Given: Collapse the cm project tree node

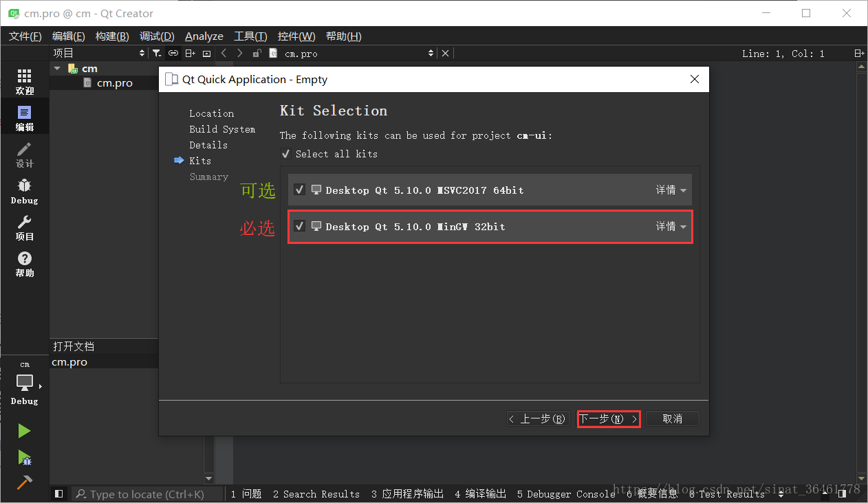Looking at the screenshot, I should [x=58, y=68].
